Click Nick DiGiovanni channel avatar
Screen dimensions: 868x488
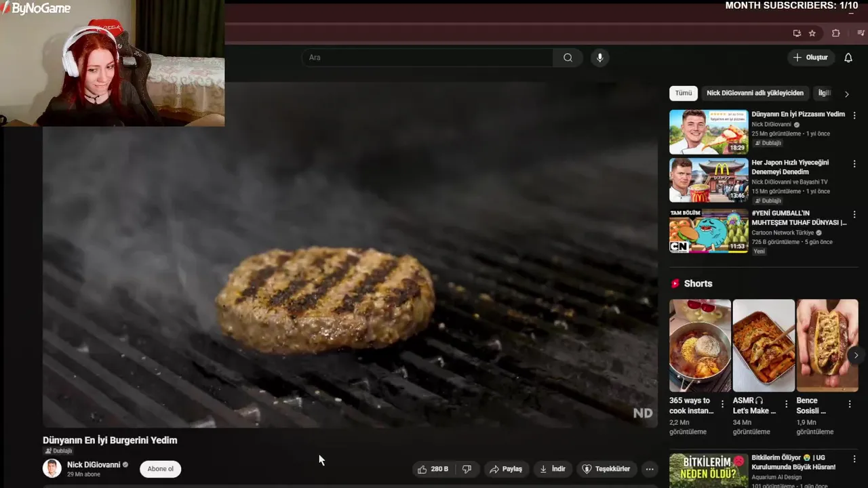(52, 468)
